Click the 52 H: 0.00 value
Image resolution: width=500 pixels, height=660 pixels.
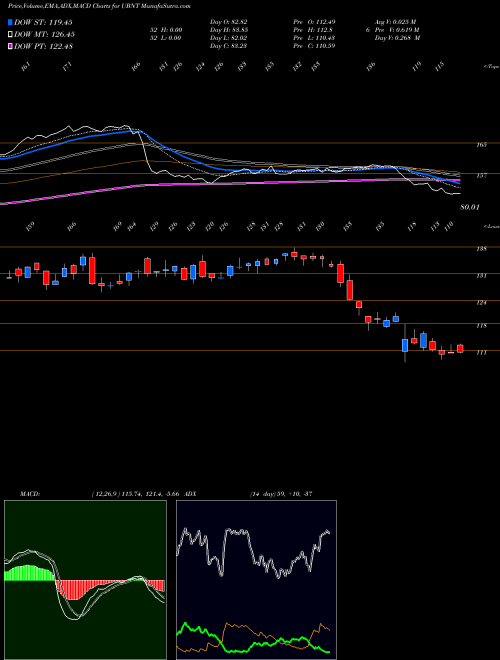168,30
